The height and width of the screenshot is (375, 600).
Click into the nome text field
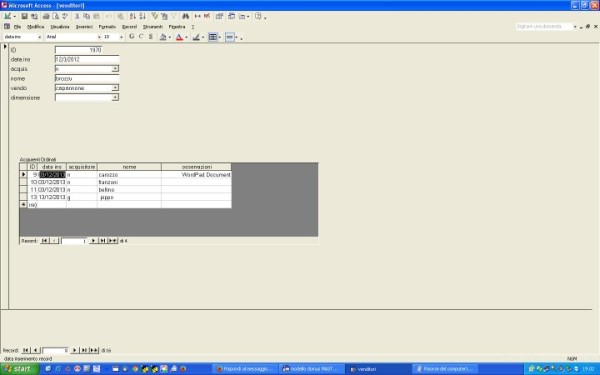(87, 78)
